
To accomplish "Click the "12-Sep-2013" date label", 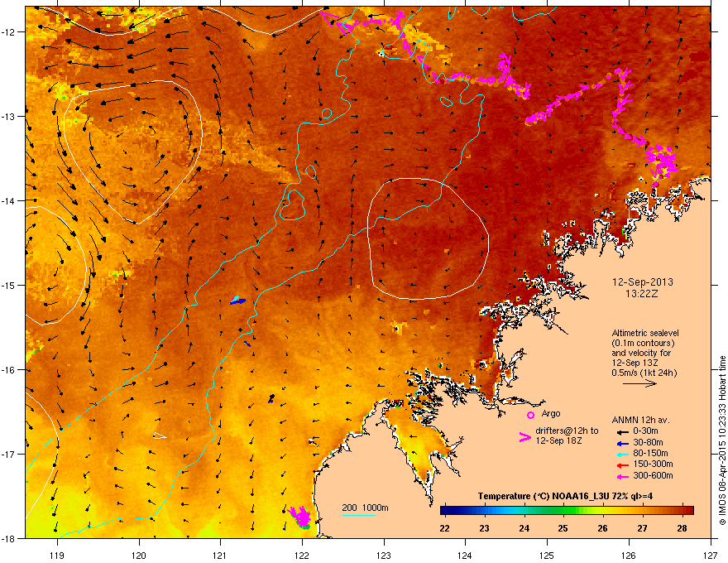I will coord(642,282).
